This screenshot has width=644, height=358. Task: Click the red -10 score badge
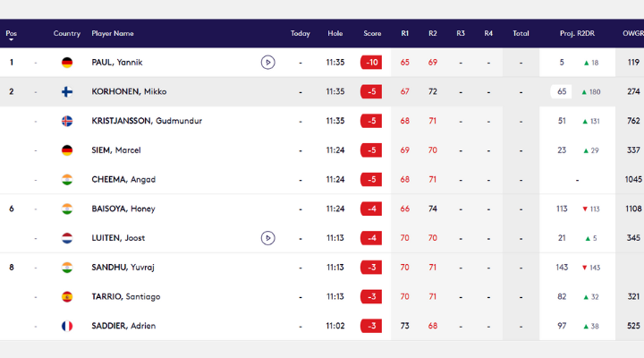371,63
